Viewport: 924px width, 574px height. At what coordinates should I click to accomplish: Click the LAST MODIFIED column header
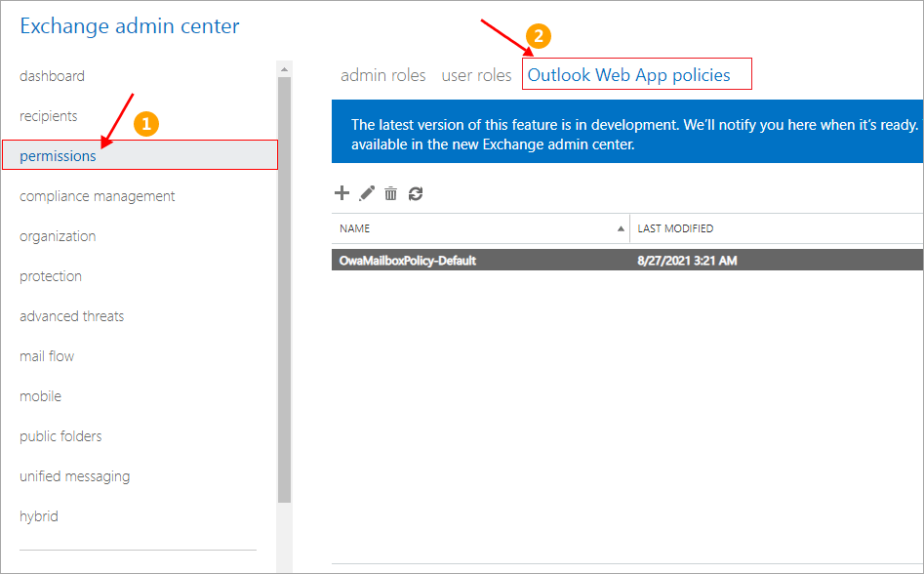click(675, 228)
